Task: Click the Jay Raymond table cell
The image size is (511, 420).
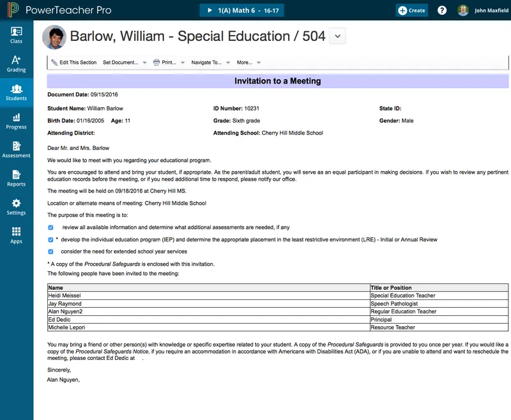Action: 209,304
